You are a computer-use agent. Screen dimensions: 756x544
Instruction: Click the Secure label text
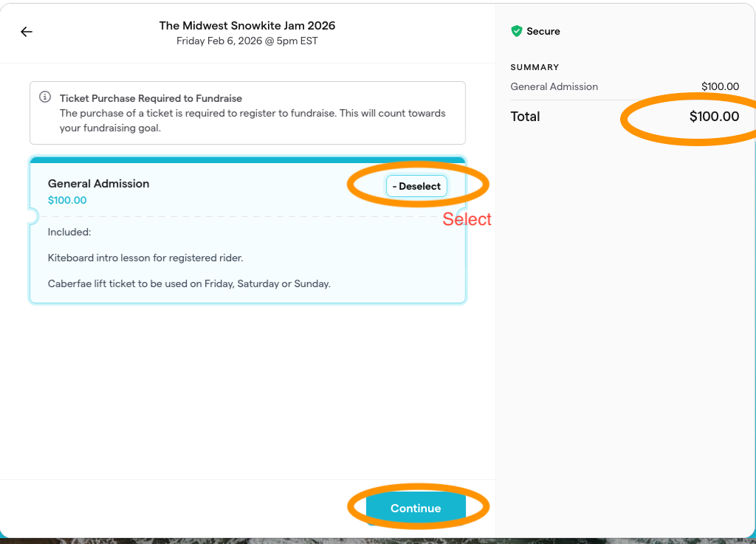click(x=543, y=32)
